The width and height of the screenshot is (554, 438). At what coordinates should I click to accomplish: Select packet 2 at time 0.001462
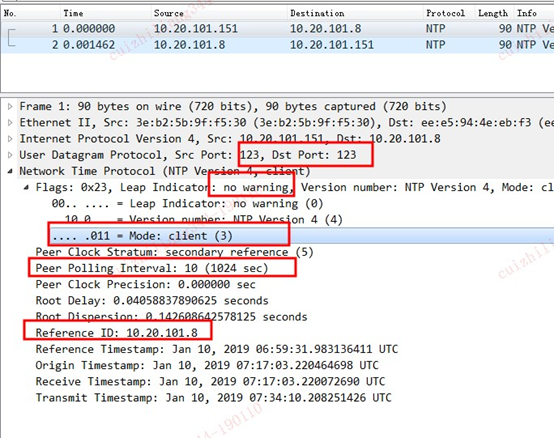[277, 45]
